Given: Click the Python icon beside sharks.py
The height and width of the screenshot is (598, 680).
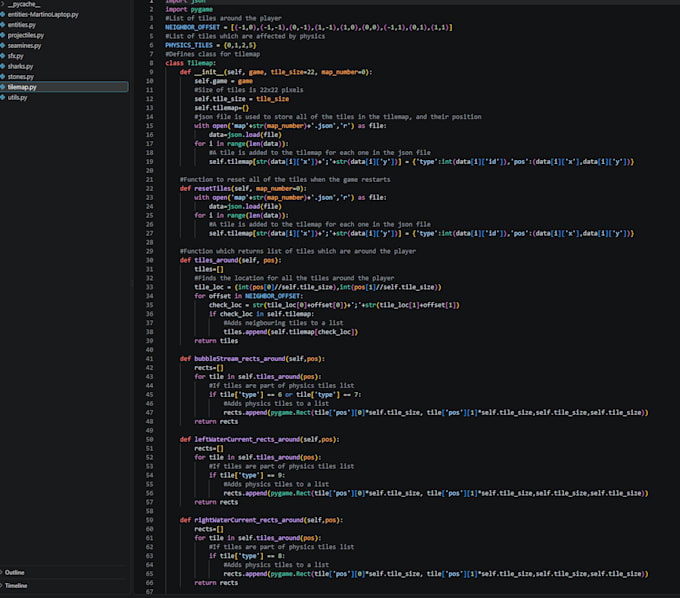Looking at the screenshot, I should 3,66.
